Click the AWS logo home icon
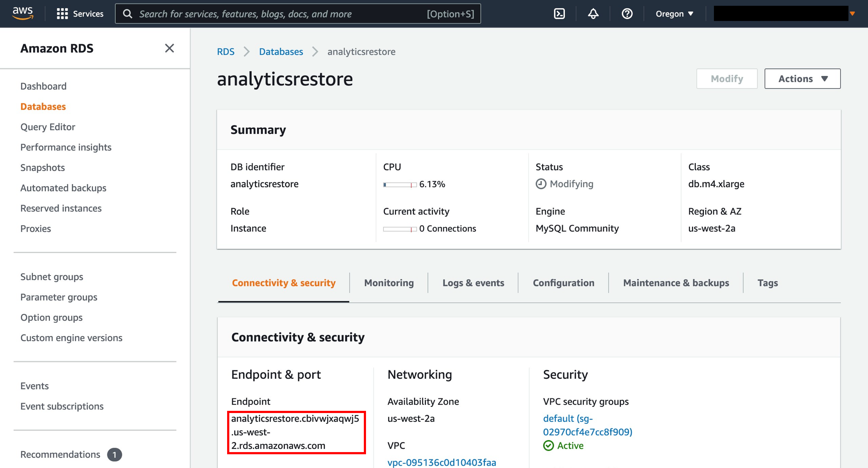 [23, 13]
